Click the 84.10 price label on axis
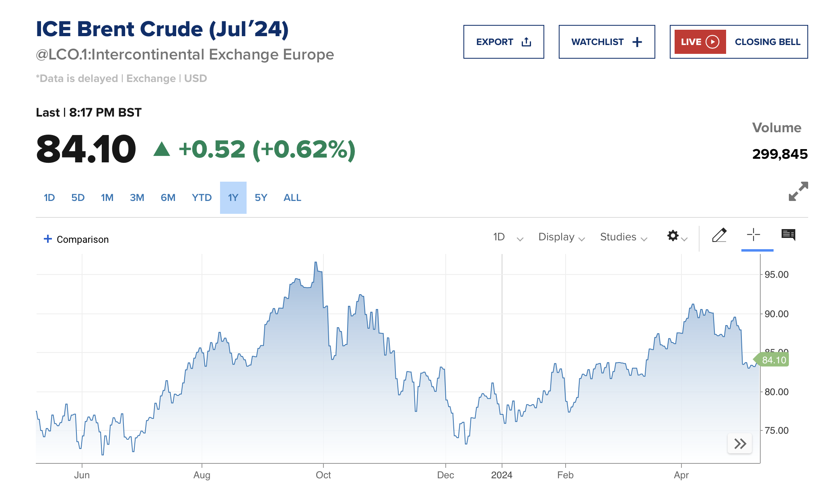 click(x=774, y=360)
